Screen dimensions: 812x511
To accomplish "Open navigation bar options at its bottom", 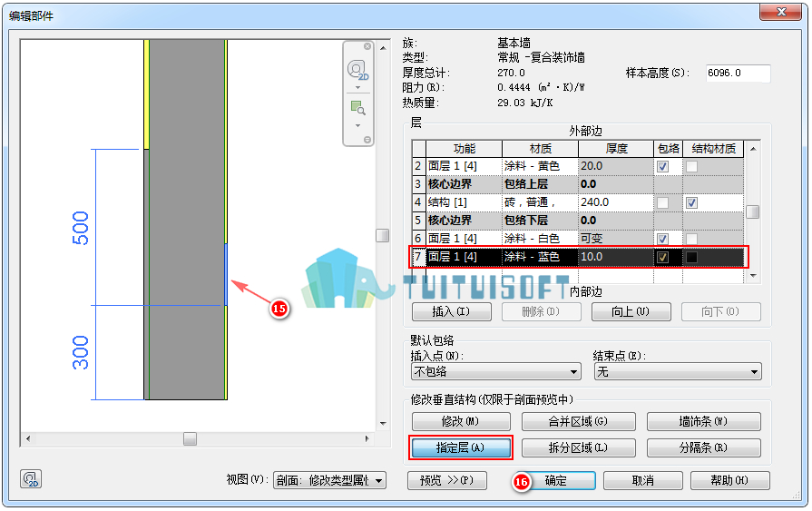I will pyautogui.click(x=367, y=140).
